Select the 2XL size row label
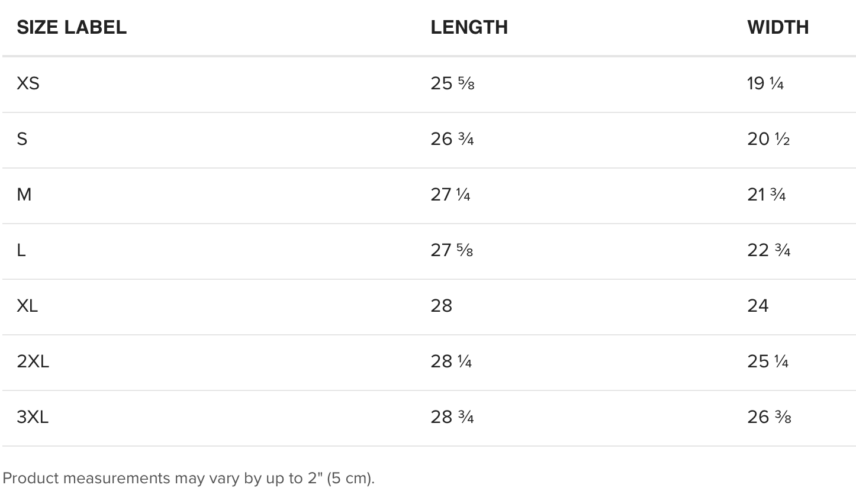The width and height of the screenshot is (856, 504). click(x=33, y=361)
